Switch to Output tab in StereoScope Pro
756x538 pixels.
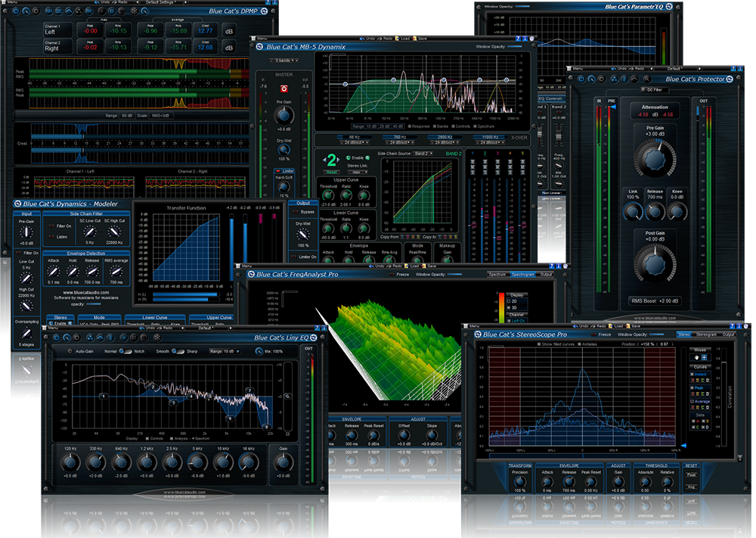[x=729, y=334]
